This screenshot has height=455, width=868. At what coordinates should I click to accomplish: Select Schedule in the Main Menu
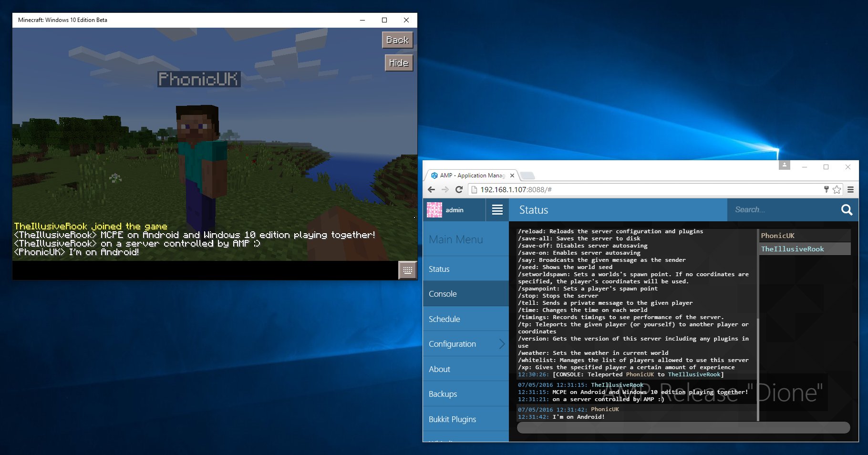coord(444,319)
